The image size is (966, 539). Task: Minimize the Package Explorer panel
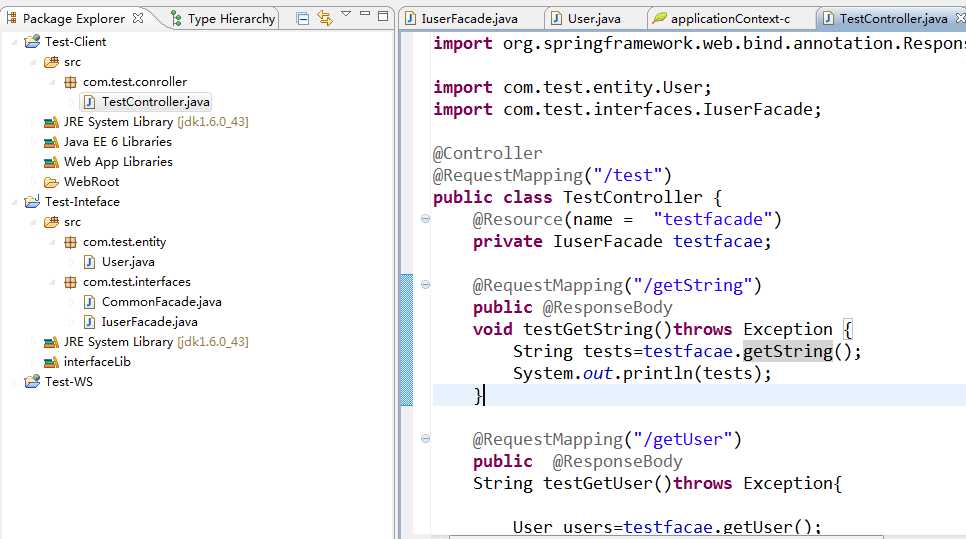tap(365, 13)
